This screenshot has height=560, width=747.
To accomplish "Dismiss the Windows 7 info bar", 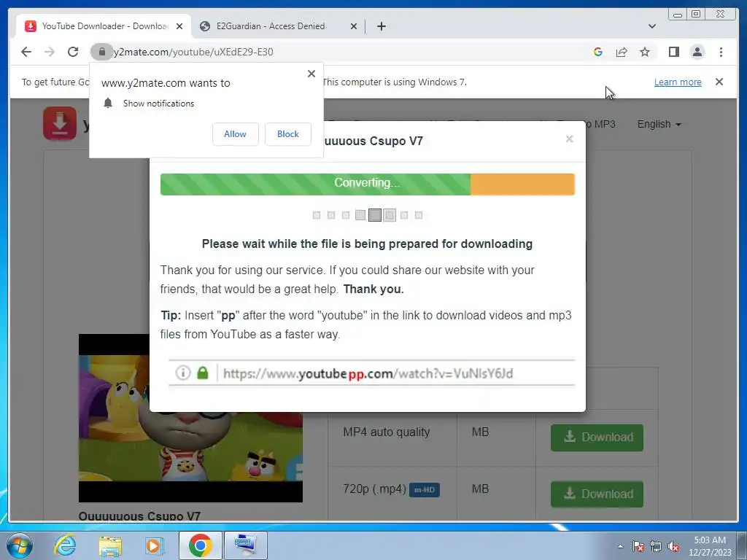I will pos(719,82).
